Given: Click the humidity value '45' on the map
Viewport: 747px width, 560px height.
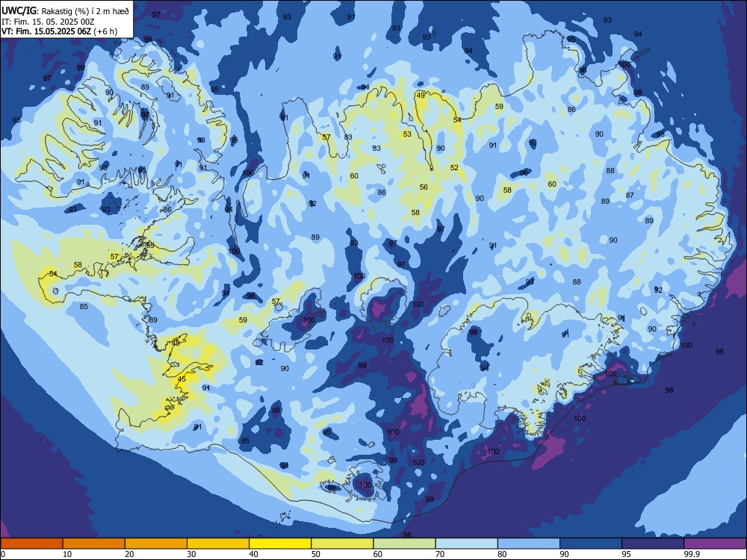Looking at the screenshot, I should [x=182, y=379].
